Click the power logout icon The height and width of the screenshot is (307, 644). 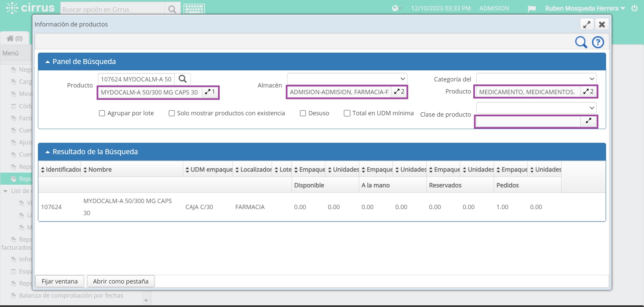[634, 8]
